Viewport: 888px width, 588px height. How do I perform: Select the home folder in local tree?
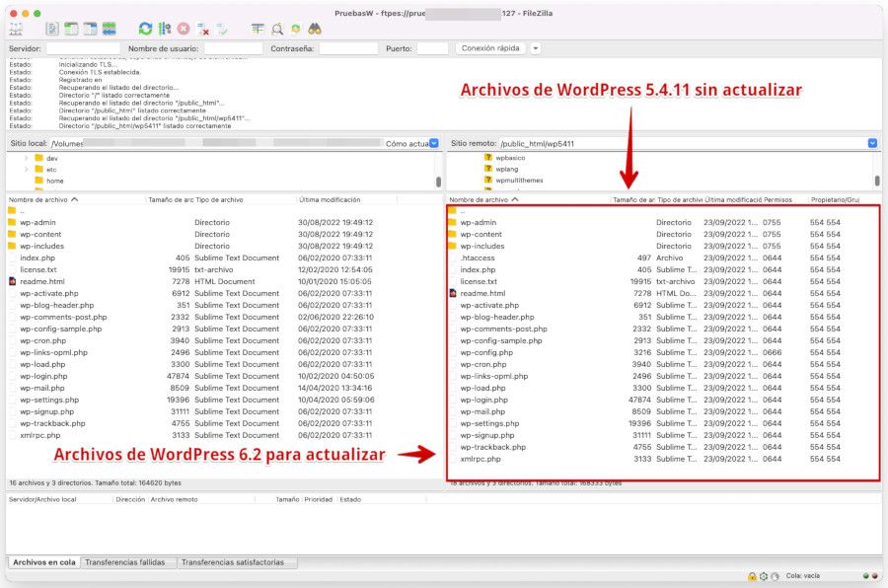49,181
